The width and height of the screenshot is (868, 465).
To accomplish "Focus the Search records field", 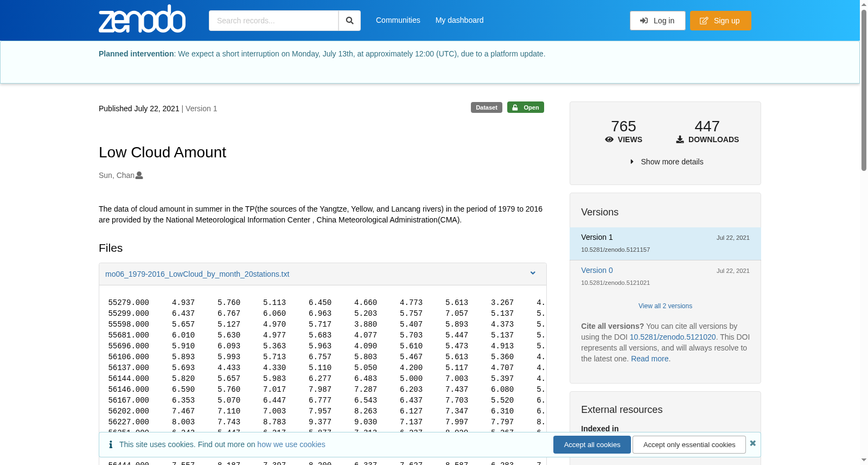I will (273, 21).
